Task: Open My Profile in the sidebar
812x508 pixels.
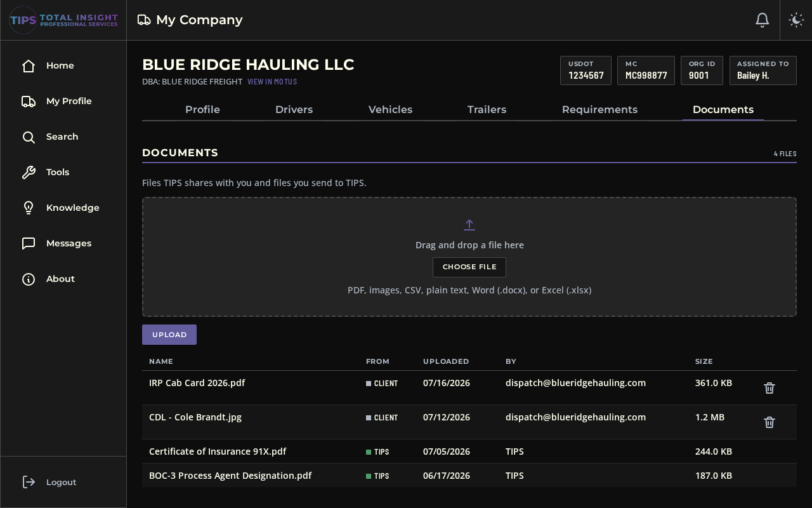Action: [x=63, y=102]
